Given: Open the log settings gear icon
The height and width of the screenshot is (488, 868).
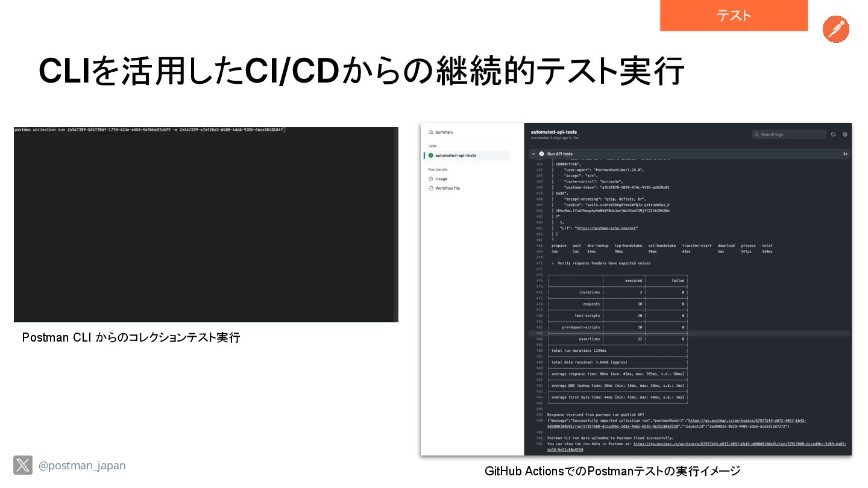Looking at the screenshot, I should click(844, 134).
